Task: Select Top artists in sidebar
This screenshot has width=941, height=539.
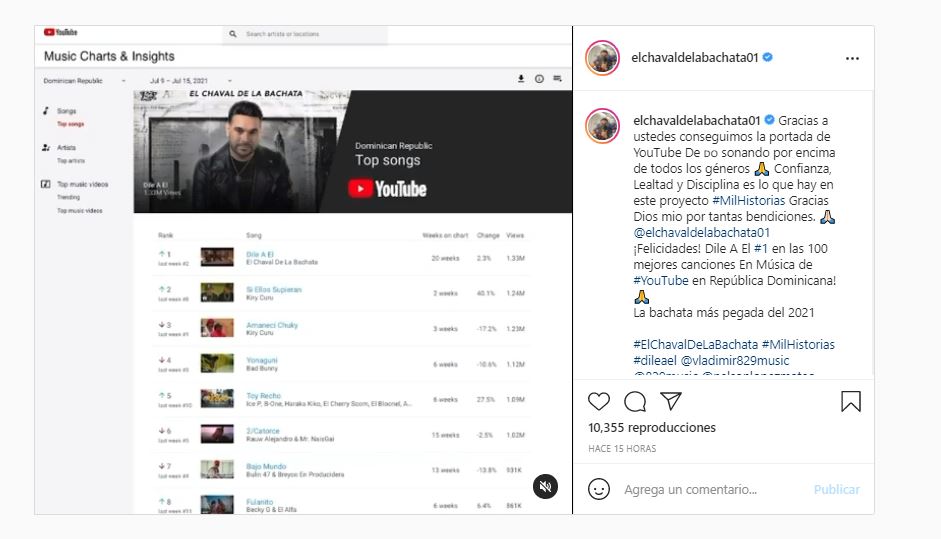Action: (x=70, y=160)
